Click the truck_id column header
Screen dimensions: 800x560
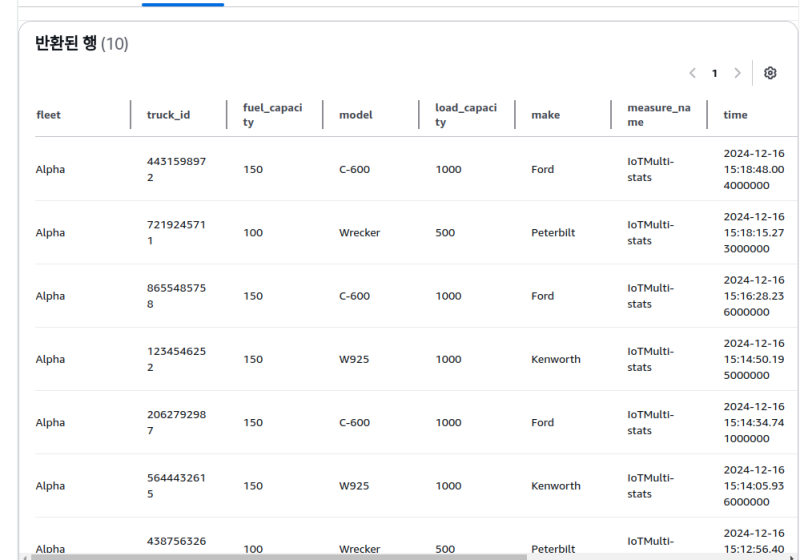(168, 115)
